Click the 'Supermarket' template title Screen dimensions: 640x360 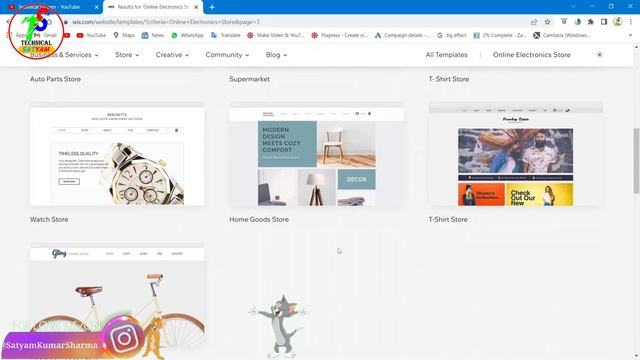coord(249,79)
